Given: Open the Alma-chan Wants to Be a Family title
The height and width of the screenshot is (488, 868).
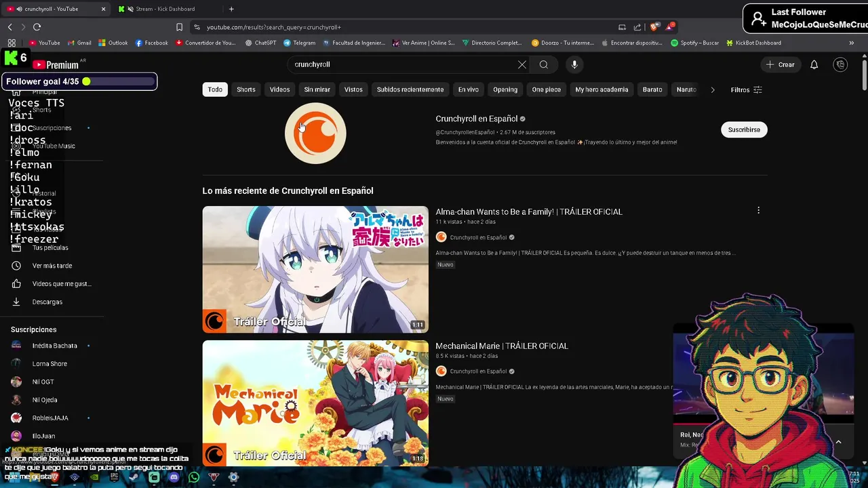Looking at the screenshot, I should click(x=529, y=211).
